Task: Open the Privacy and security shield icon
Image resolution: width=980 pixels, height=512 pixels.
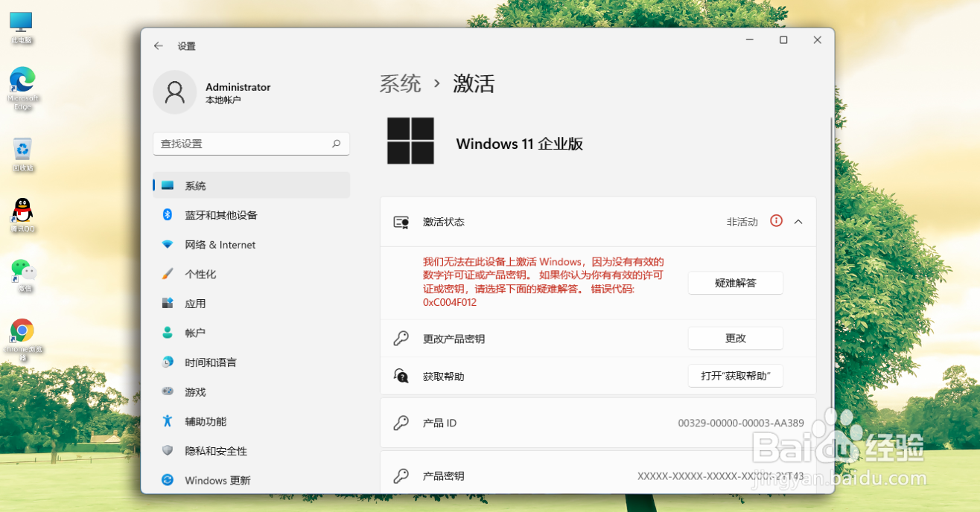Action: pyautogui.click(x=168, y=451)
